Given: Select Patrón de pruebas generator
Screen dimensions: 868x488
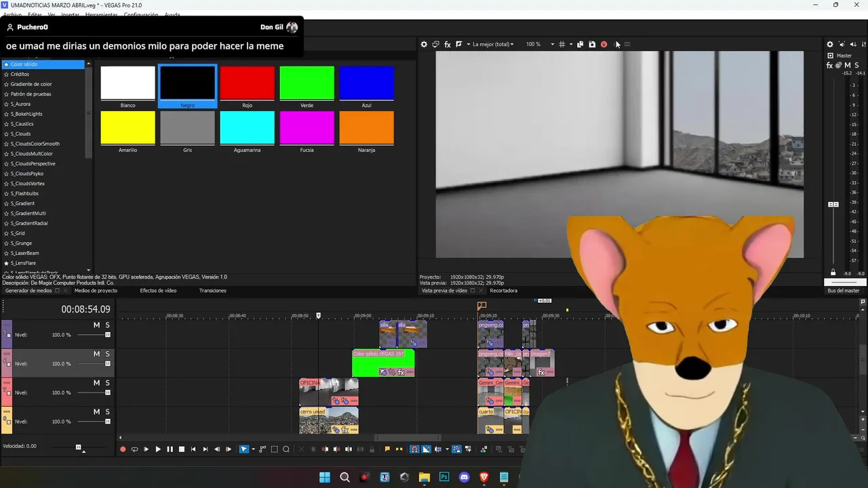Looking at the screenshot, I should [x=31, y=94].
